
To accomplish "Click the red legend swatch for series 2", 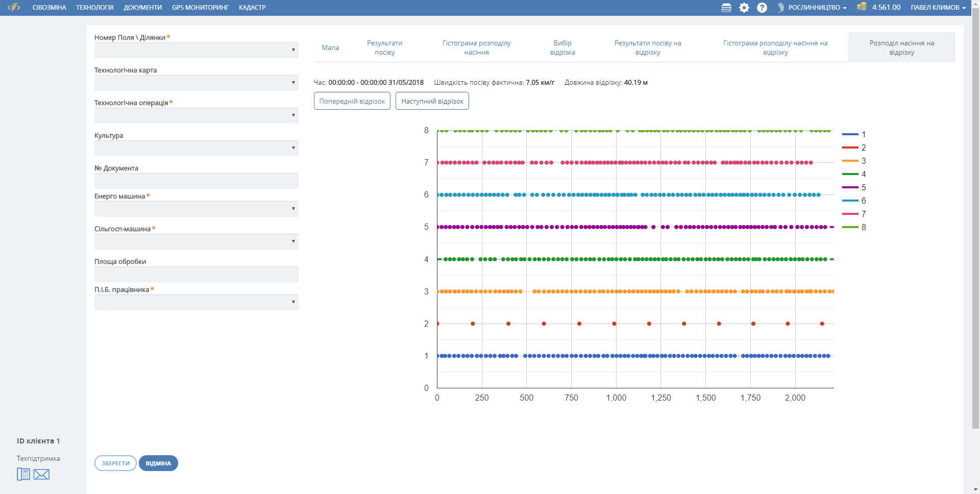I will coord(850,147).
